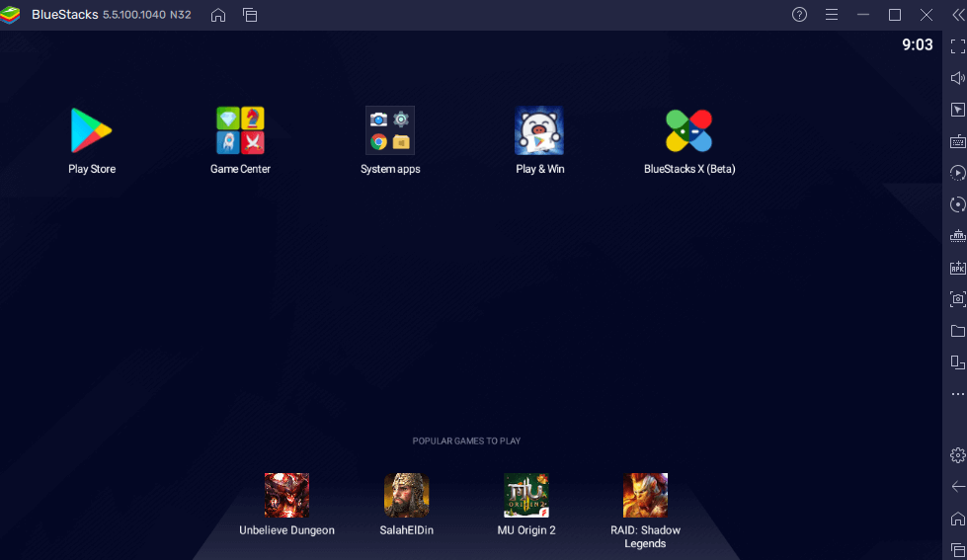The image size is (967, 560).
Task: Click the rotate screen icon in sidebar
Action: [958, 204]
